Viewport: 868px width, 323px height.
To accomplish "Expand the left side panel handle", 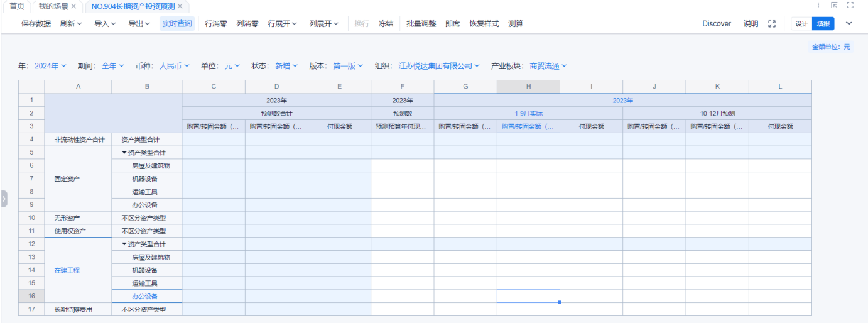I will tap(4, 199).
